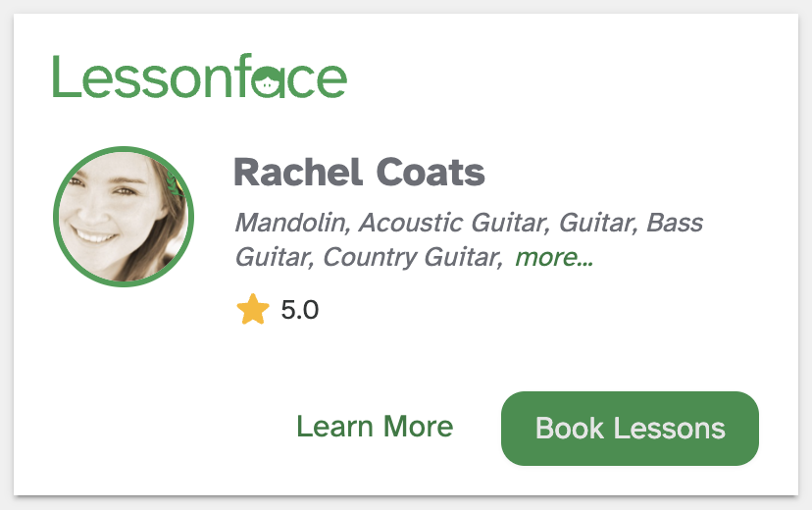812x510 pixels.
Task: Click the letter L starting the logo
Action: click(x=63, y=77)
